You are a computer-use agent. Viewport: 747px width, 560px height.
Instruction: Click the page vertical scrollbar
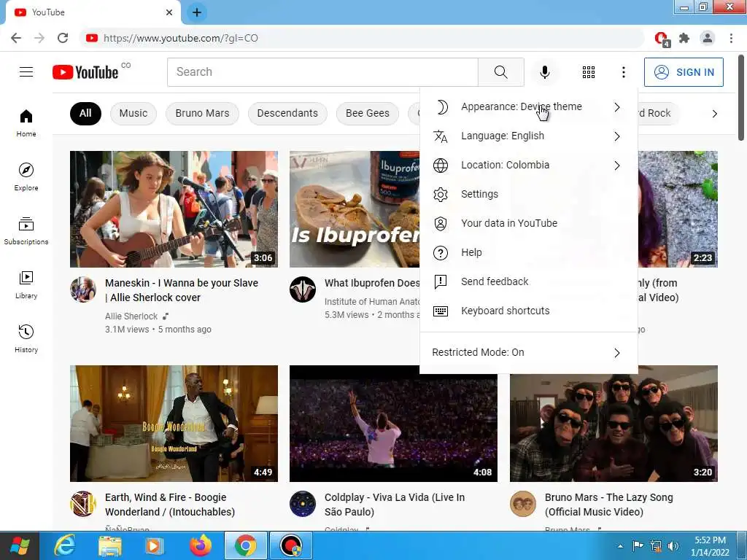click(741, 98)
